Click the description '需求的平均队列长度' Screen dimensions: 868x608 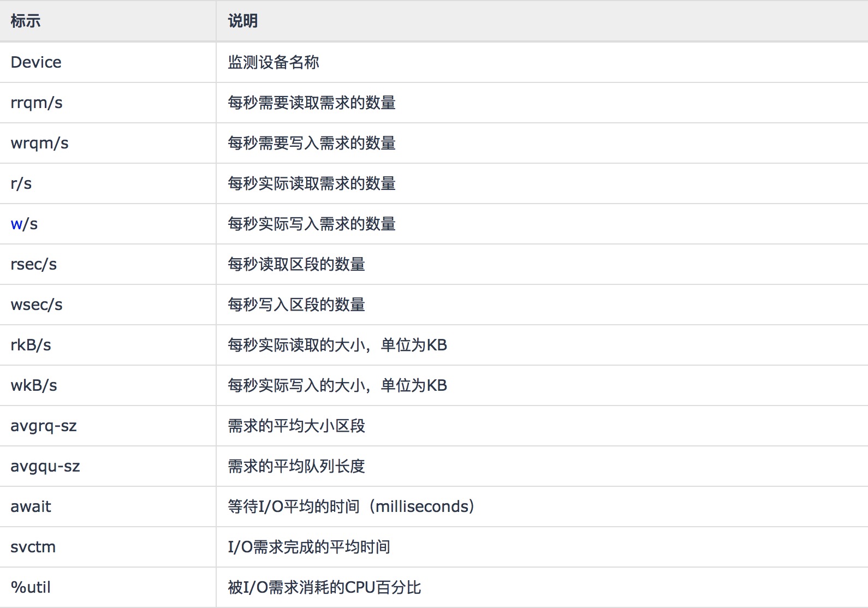tap(296, 466)
